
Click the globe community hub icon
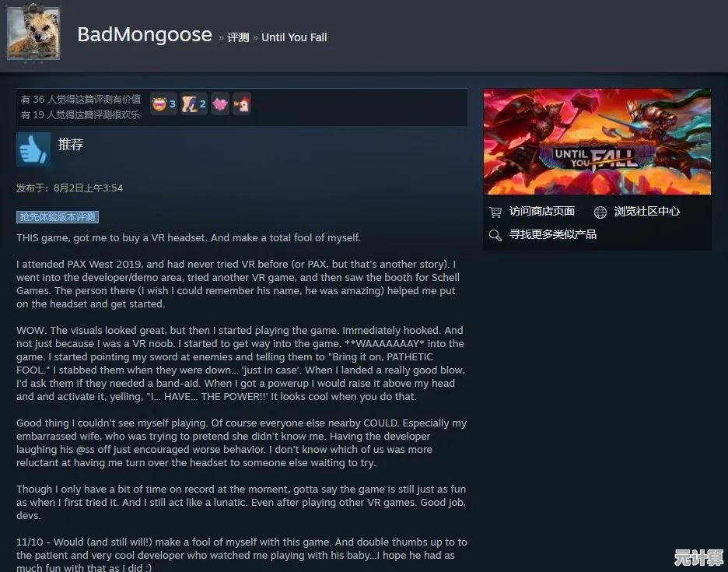point(600,212)
